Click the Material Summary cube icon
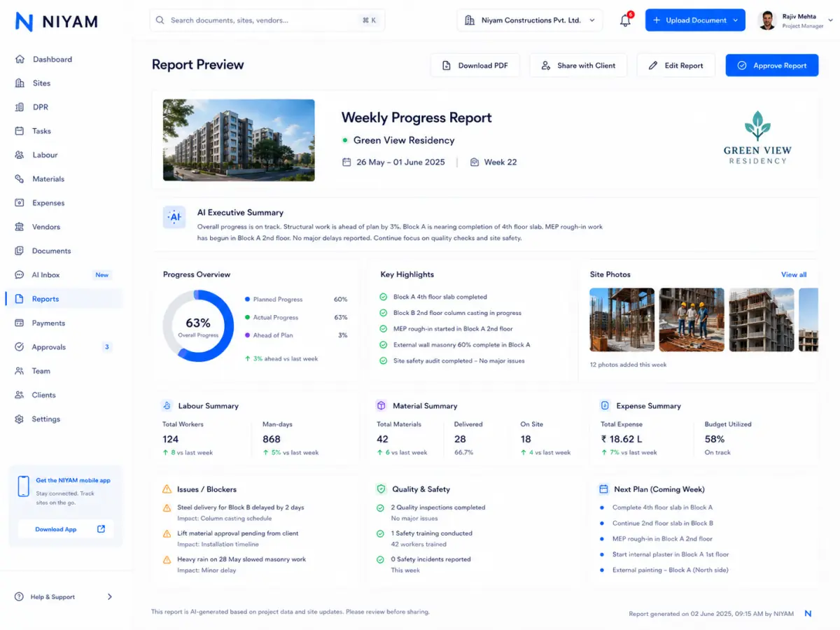840x630 pixels. (381, 405)
